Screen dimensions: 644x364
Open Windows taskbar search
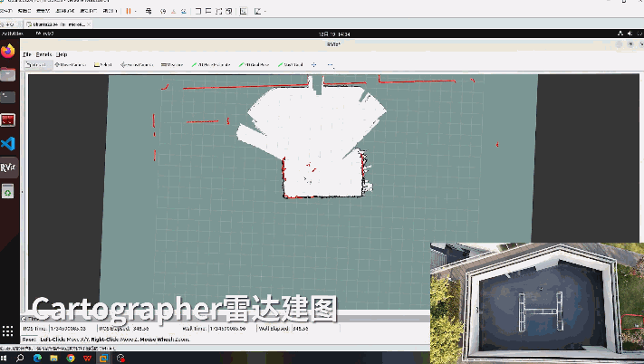tap(20, 358)
